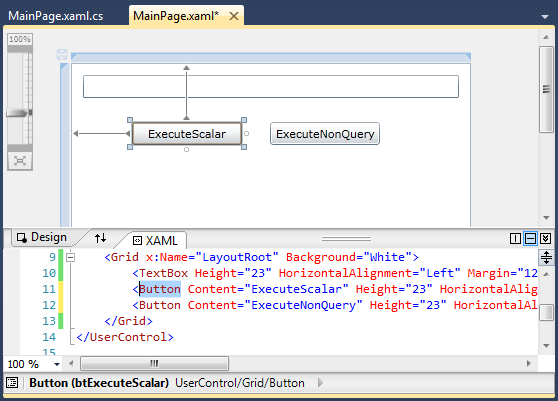Switch to the MainPage.xaml.cs tab
This screenshot has width=558, height=401.
tap(56, 16)
